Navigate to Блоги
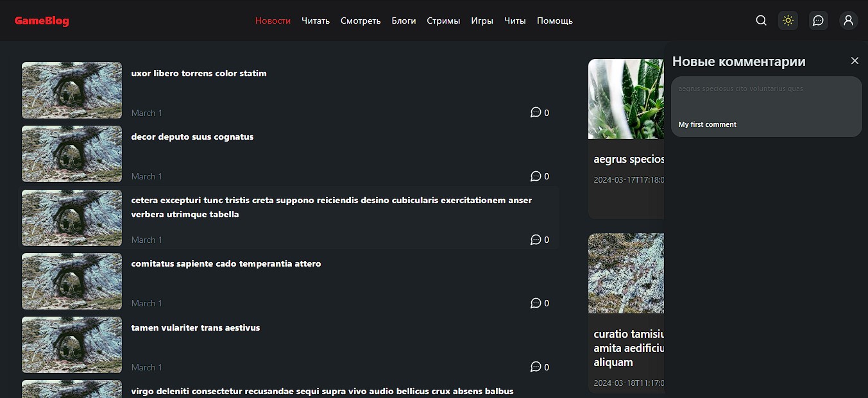868x398 pixels. click(404, 21)
